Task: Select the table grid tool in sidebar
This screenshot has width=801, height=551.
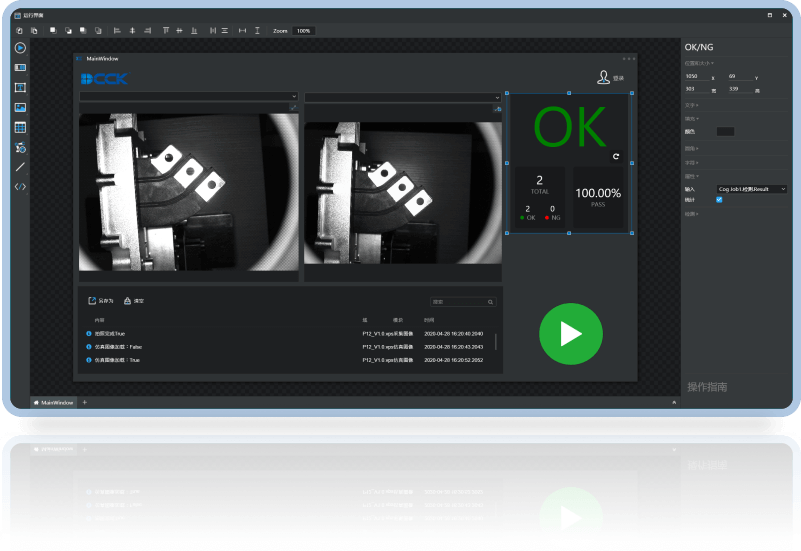Action: [x=20, y=127]
